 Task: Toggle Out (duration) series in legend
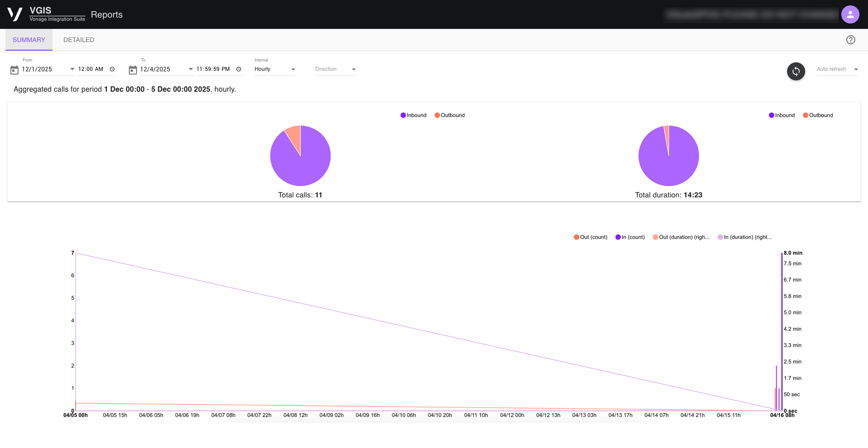pos(681,237)
